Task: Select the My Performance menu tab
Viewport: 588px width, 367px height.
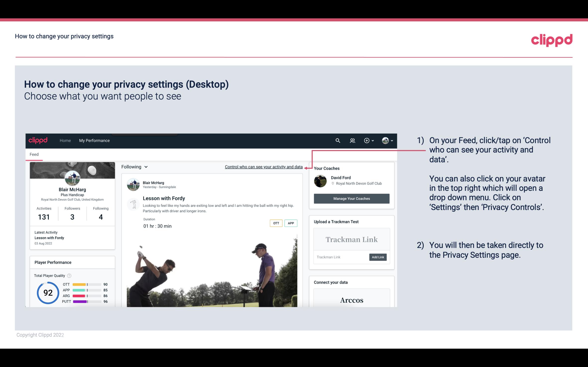Action: pos(94,140)
